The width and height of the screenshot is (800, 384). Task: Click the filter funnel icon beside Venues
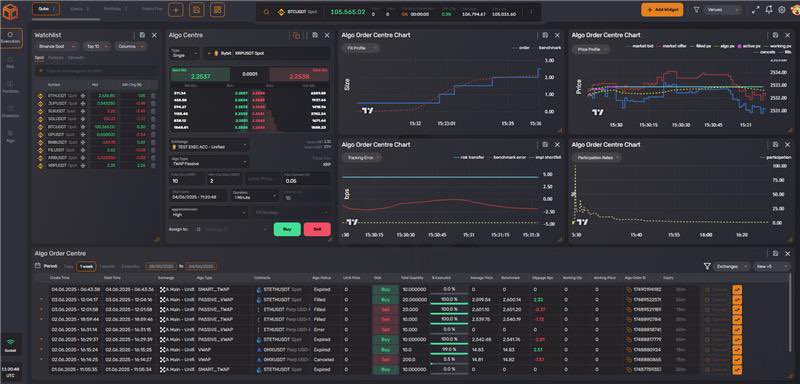point(696,10)
